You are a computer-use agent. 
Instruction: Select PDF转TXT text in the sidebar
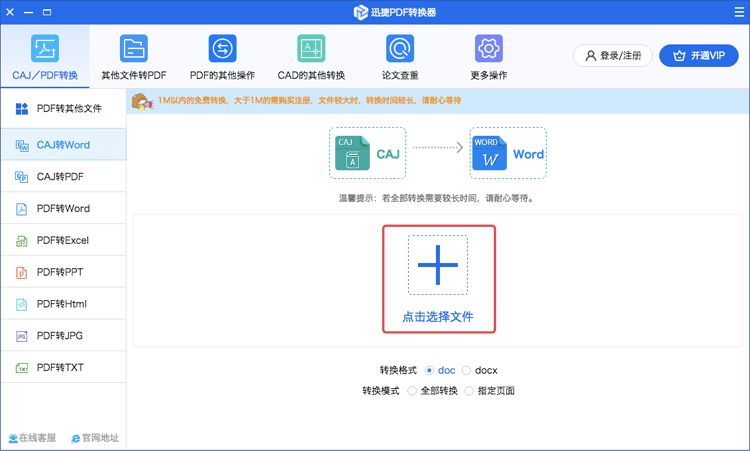point(60,367)
